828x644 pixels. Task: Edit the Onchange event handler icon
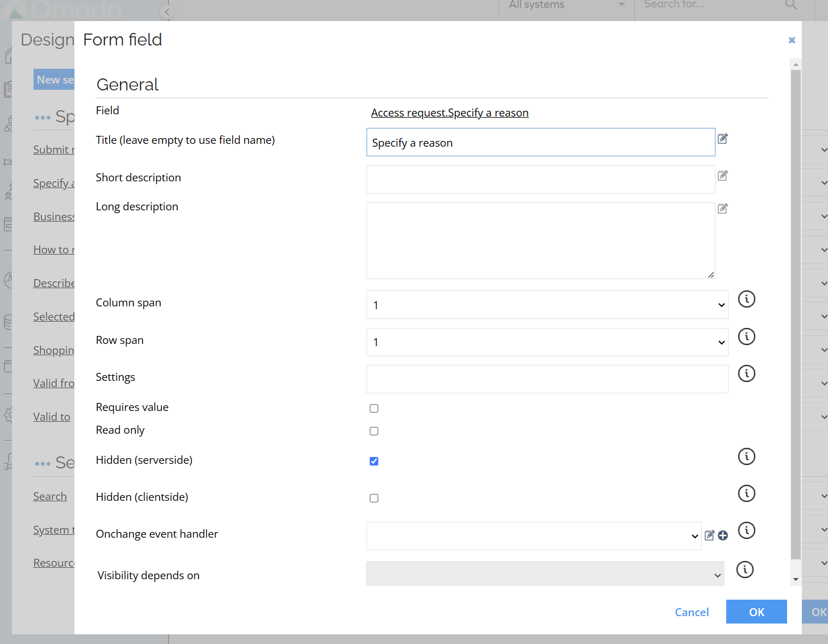coord(710,535)
